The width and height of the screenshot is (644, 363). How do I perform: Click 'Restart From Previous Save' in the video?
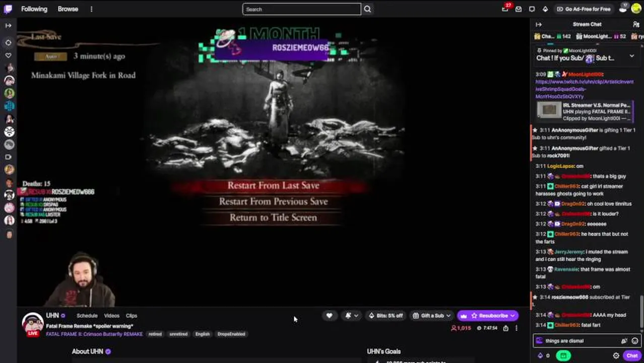273,202
